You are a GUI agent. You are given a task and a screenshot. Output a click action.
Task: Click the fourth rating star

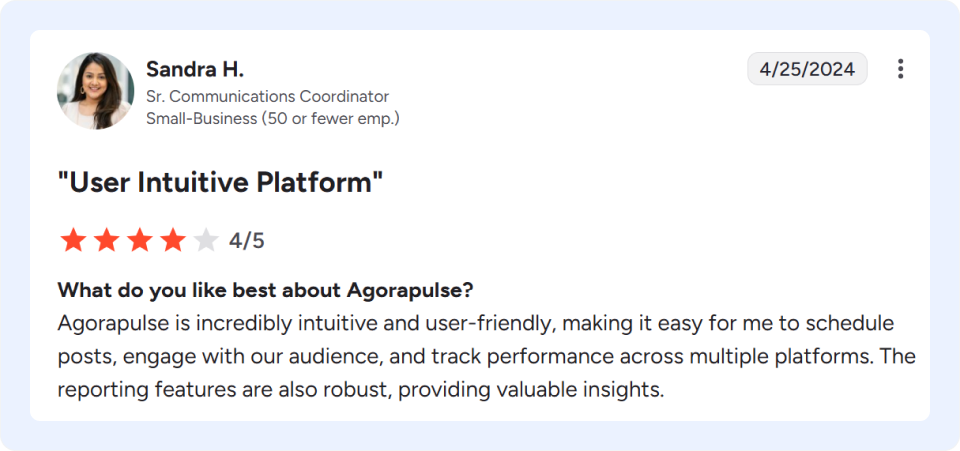point(173,240)
